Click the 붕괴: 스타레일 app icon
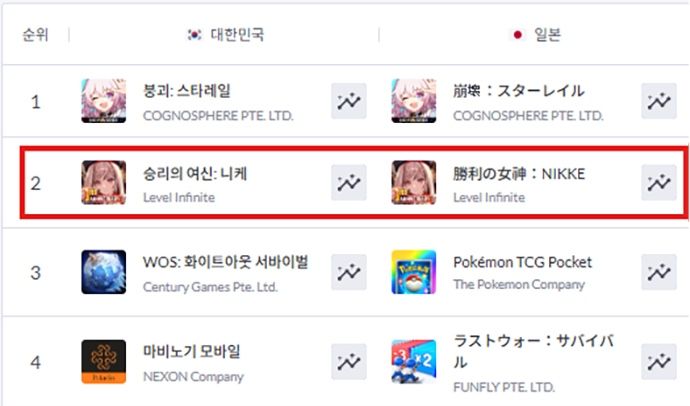 pyautogui.click(x=104, y=101)
